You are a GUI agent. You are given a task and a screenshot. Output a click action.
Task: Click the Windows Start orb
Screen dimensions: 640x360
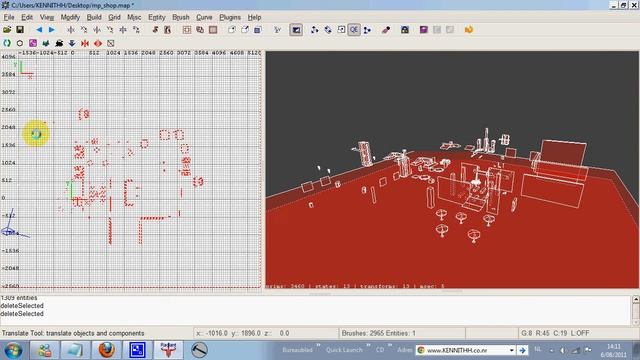pyautogui.click(x=14, y=350)
